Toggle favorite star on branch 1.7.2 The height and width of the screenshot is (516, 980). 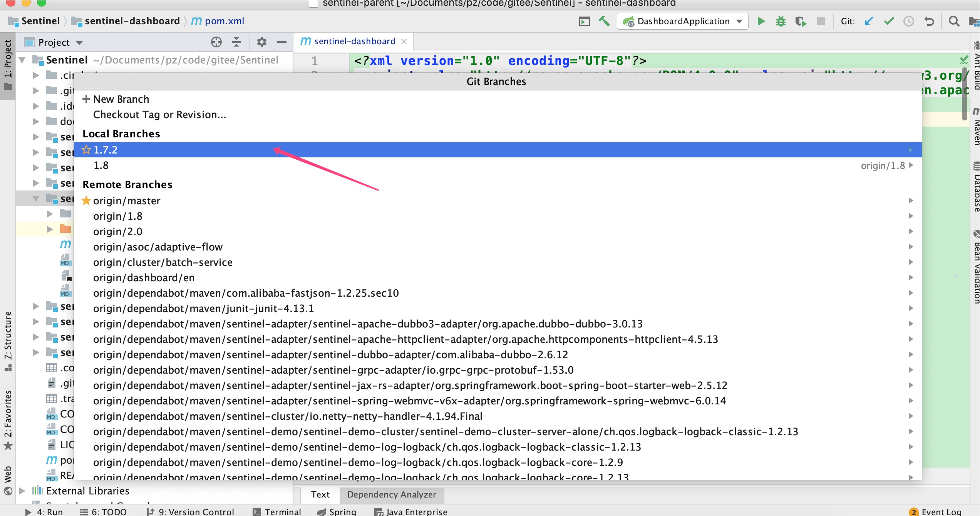pyautogui.click(x=86, y=150)
